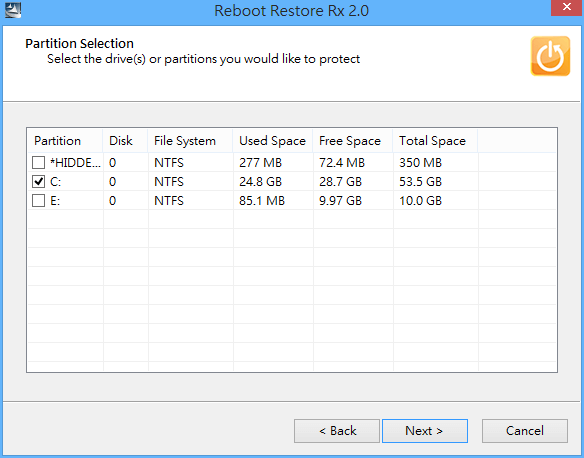This screenshot has height=458, width=584.
Task: Click NTFS in the E: partition row
Action: point(169,200)
